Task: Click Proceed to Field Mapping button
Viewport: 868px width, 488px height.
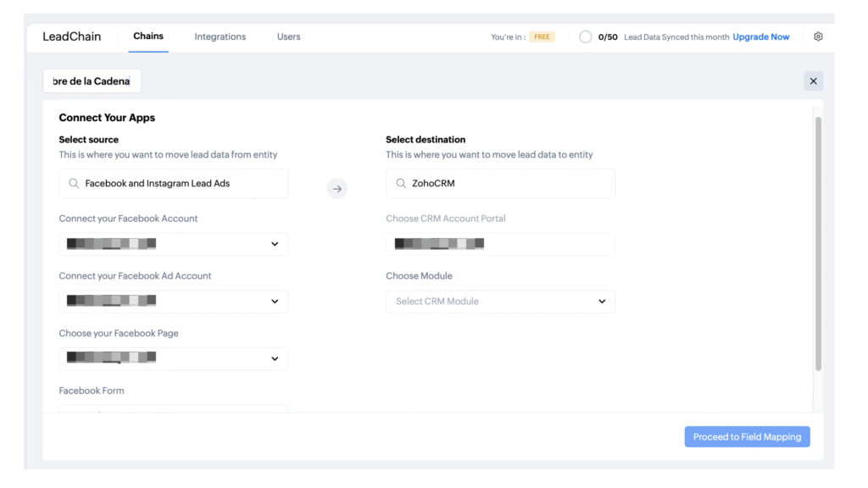Action: 747,436
